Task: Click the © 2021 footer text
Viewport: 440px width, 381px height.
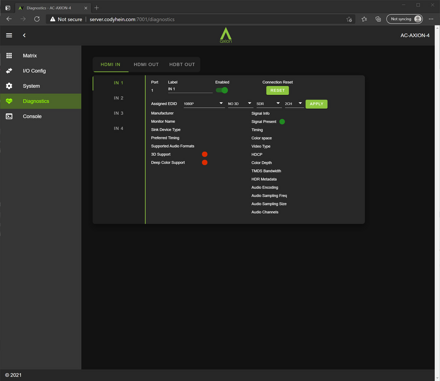Action: point(13,375)
